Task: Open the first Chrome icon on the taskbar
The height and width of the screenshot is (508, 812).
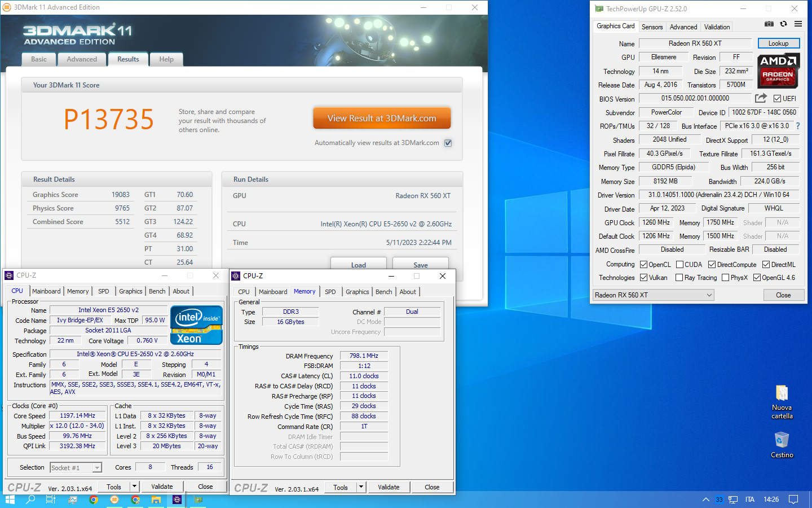Action: (94, 500)
